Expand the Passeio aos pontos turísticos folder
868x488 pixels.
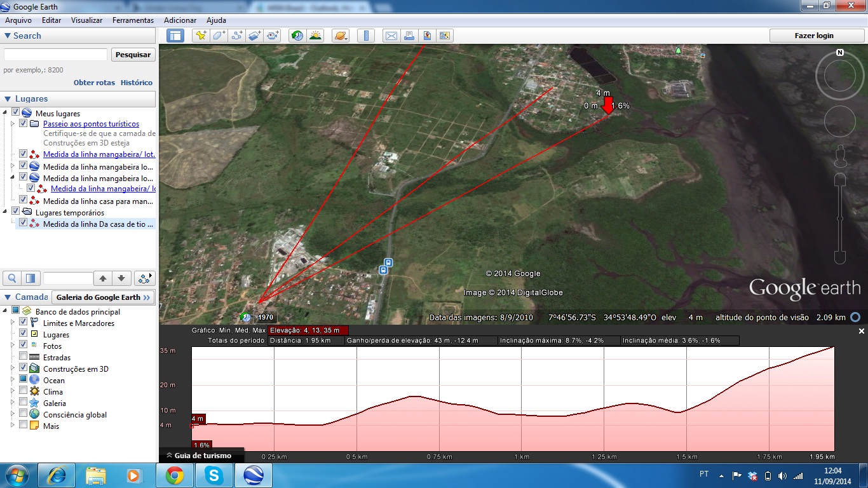(x=13, y=124)
